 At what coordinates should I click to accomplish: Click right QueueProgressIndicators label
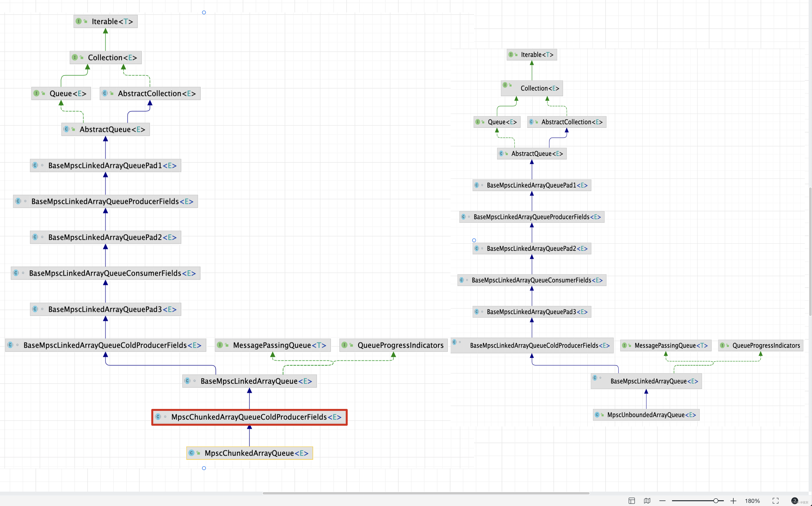(766, 345)
